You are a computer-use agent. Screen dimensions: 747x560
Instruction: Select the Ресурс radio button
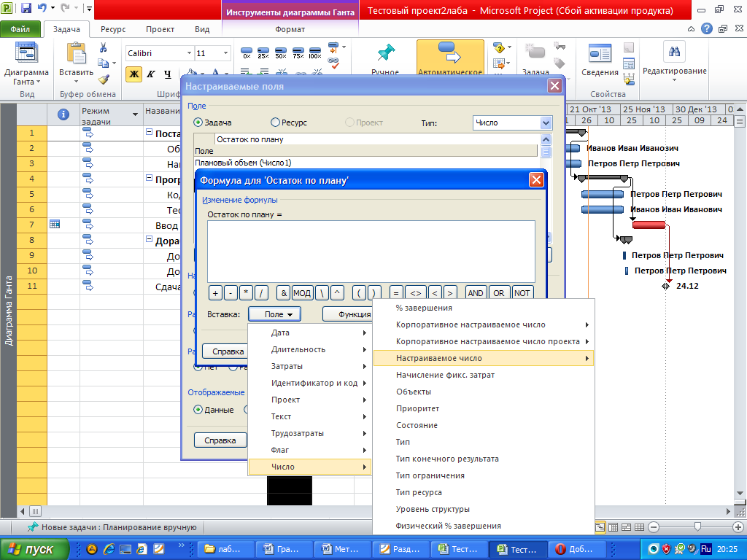point(275,122)
